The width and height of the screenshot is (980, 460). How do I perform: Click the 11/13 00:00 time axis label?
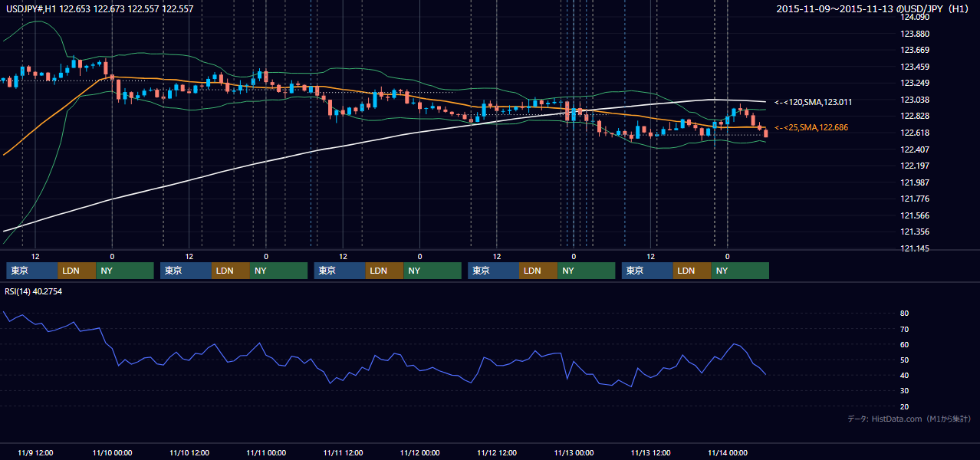[x=574, y=452]
